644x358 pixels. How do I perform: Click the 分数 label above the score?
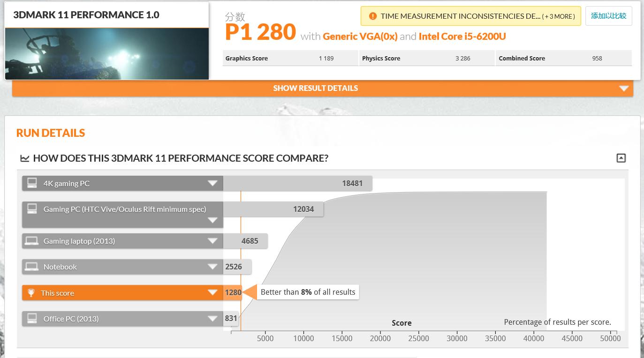235,17
